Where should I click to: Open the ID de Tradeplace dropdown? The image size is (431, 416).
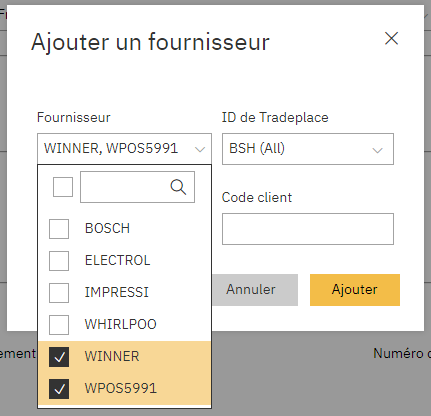308,149
